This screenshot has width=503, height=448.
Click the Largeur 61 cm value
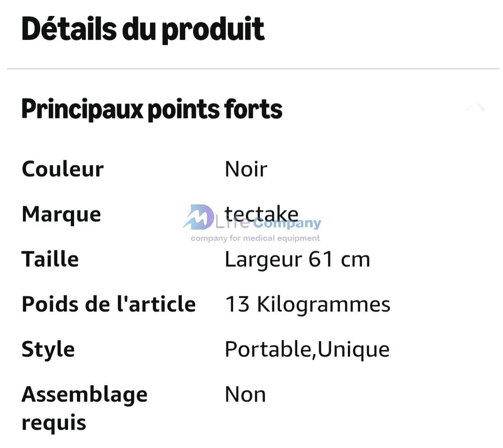coord(297,259)
